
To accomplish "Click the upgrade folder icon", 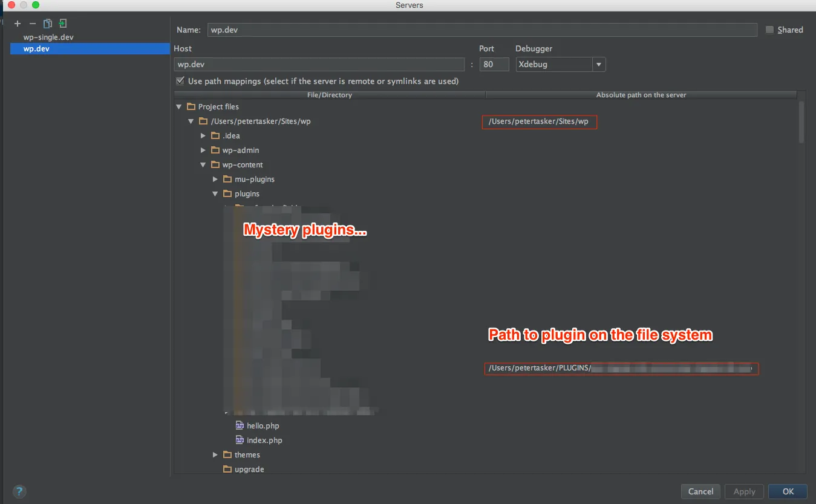I will pyautogui.click(x=227, y=469).
